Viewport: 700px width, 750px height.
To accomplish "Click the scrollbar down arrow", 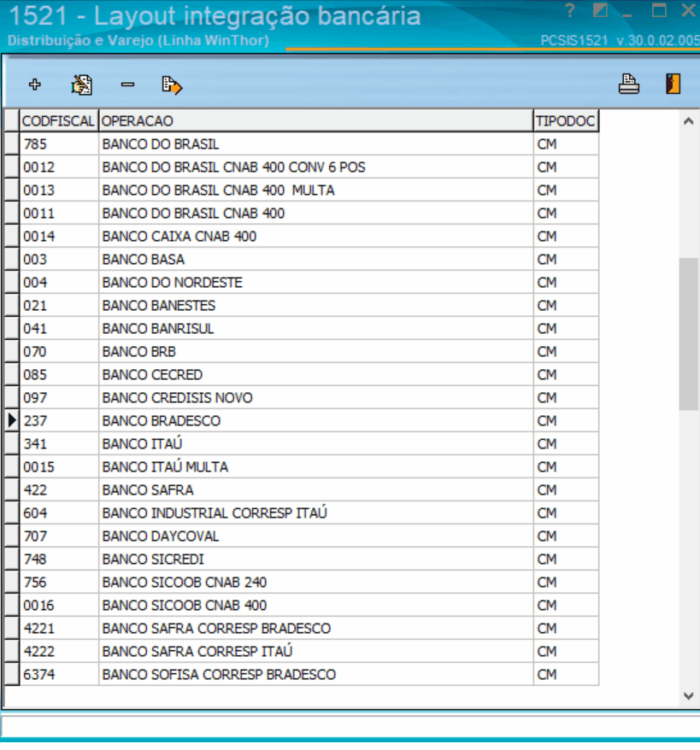I will (689, 696).
